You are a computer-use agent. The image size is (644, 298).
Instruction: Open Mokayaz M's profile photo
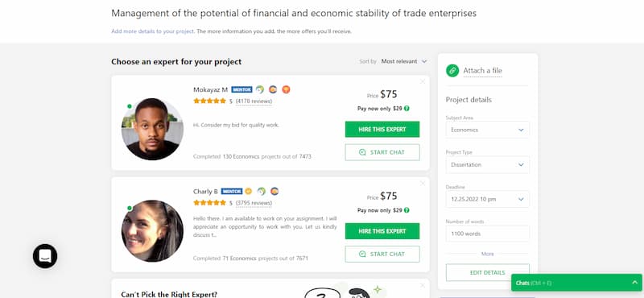(x=152, y=129)
